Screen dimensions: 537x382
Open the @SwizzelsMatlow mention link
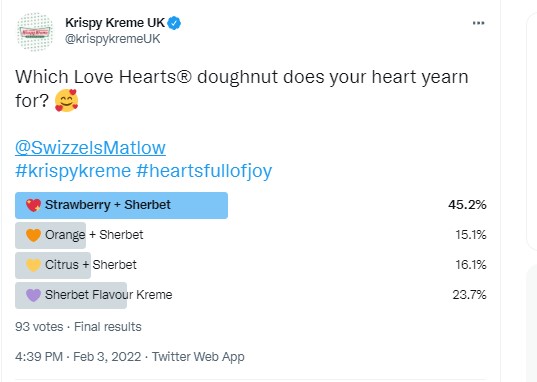click(90, 148)
